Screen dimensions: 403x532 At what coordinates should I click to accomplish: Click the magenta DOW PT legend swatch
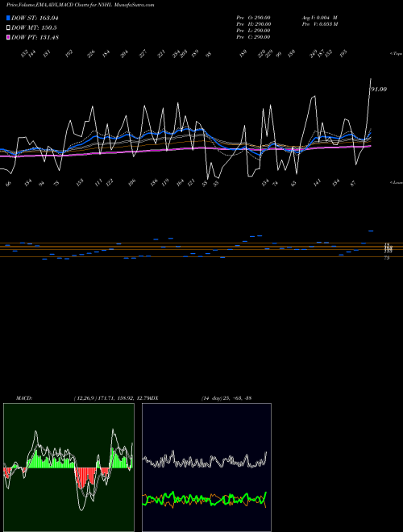[9, 37]
